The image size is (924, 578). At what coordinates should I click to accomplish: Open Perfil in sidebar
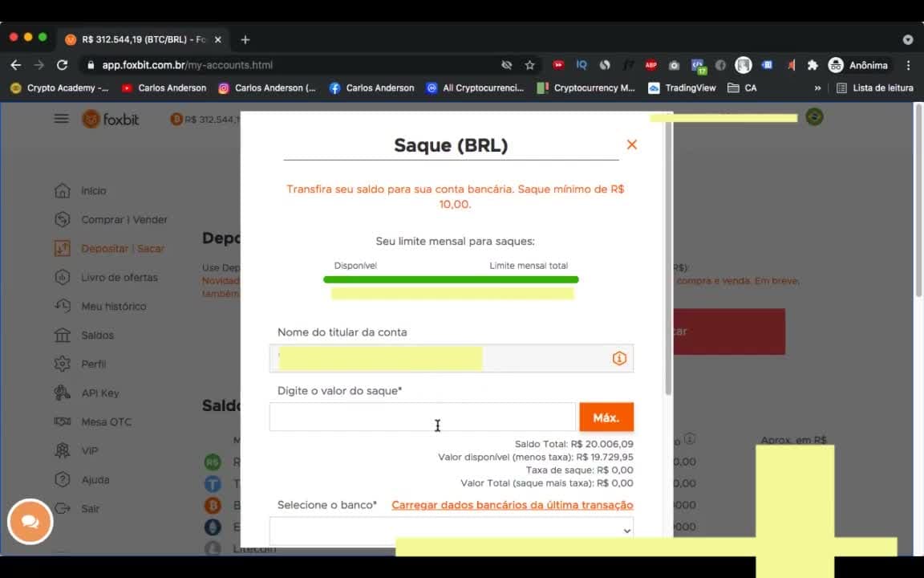94,364
